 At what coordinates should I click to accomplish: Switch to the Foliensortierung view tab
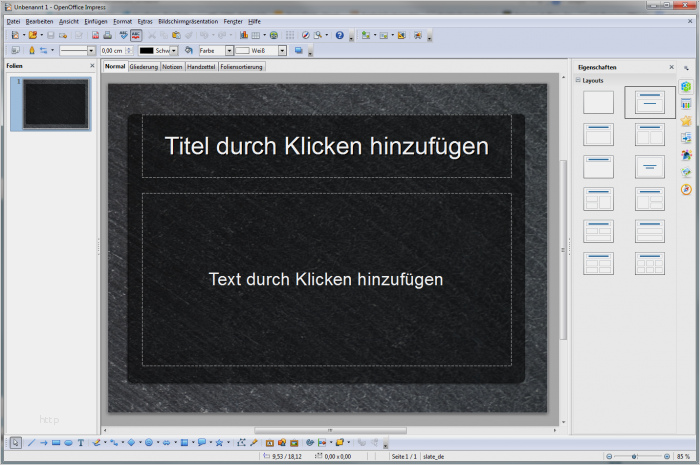pos(242,66)
